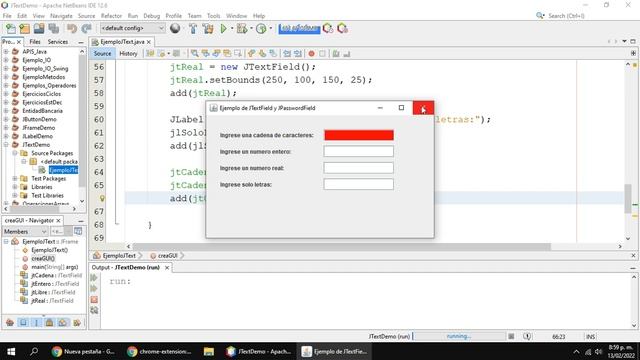Toggle Show Static Members filter in Navigator
Image resolution: width=640 pixels, height=360 pixels.
[36, 323]
